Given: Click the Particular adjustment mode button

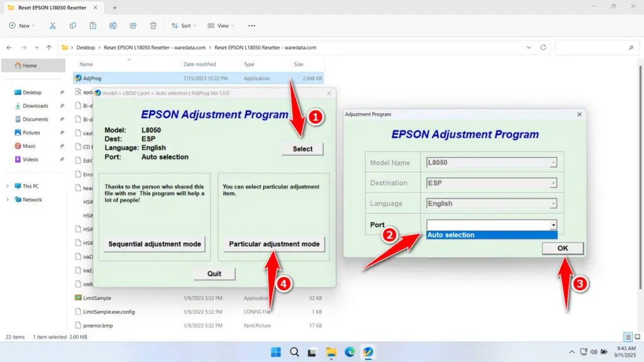Looking at the screenshot, I should (x=274, y=244).
